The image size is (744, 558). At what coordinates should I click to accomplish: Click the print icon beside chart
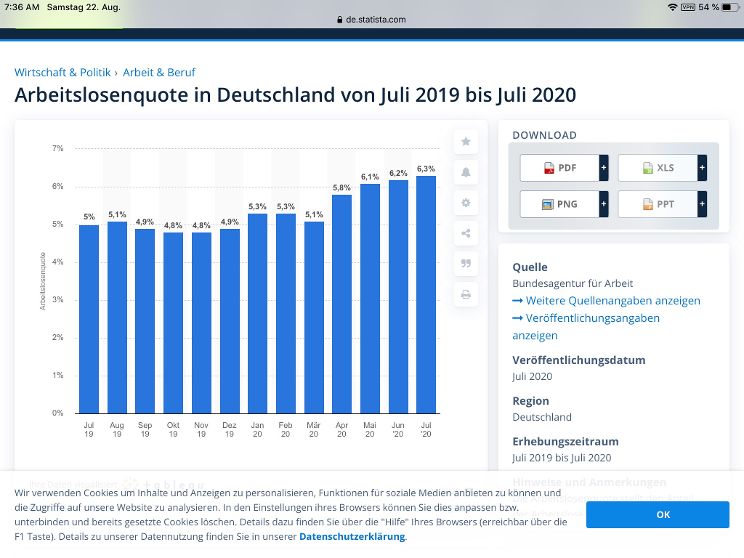pyautogui.click(x=465, y=294)
